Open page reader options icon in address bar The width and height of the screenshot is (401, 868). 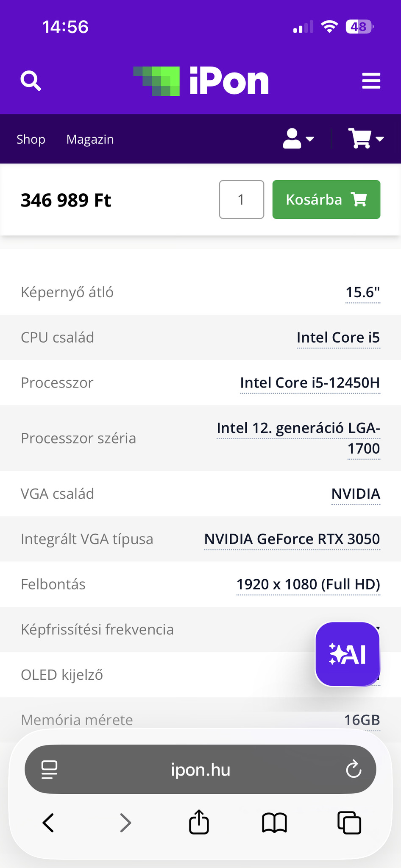[x=49, y=769]
